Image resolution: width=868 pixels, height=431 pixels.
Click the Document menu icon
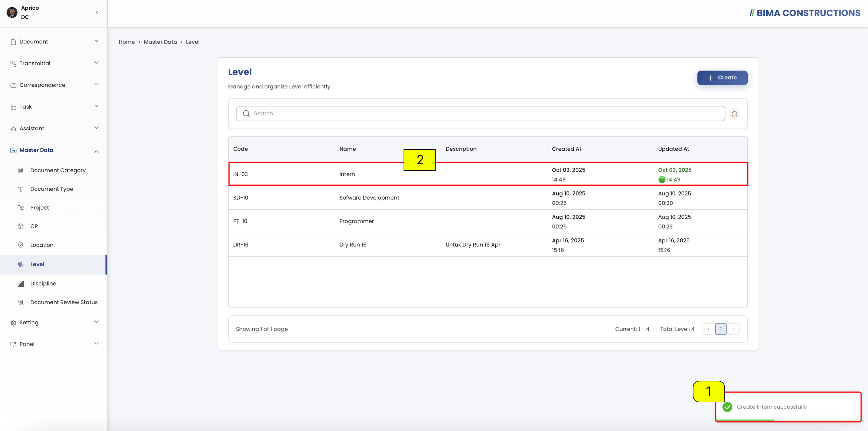[x=13, y=42]
